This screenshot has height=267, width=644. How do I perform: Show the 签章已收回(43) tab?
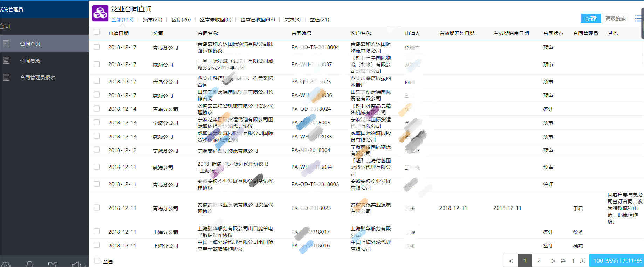(x=258, y=20)
